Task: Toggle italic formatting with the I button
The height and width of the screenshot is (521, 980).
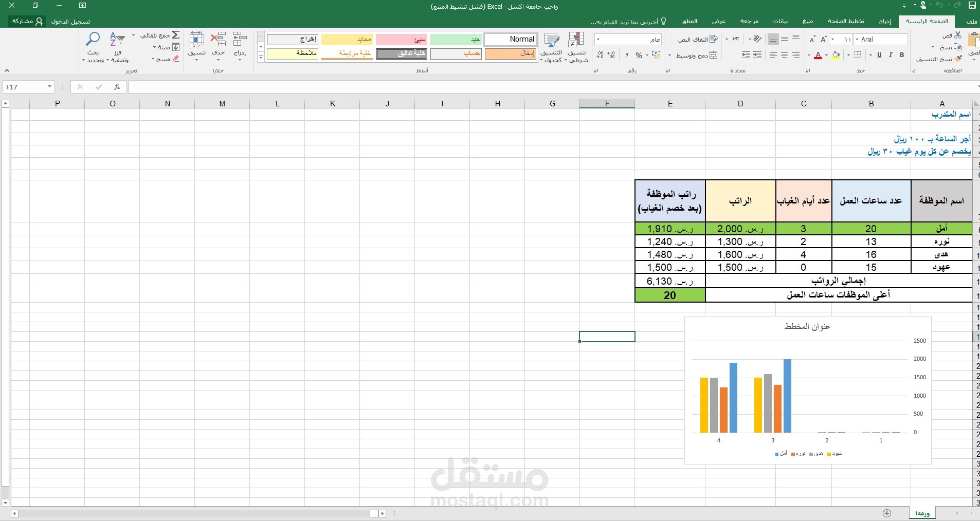Action: pyautogui.click(x=891, y=55)
